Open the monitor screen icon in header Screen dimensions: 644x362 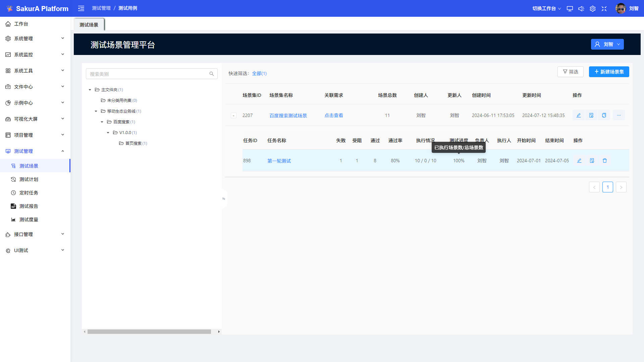[x=570, y=9]
